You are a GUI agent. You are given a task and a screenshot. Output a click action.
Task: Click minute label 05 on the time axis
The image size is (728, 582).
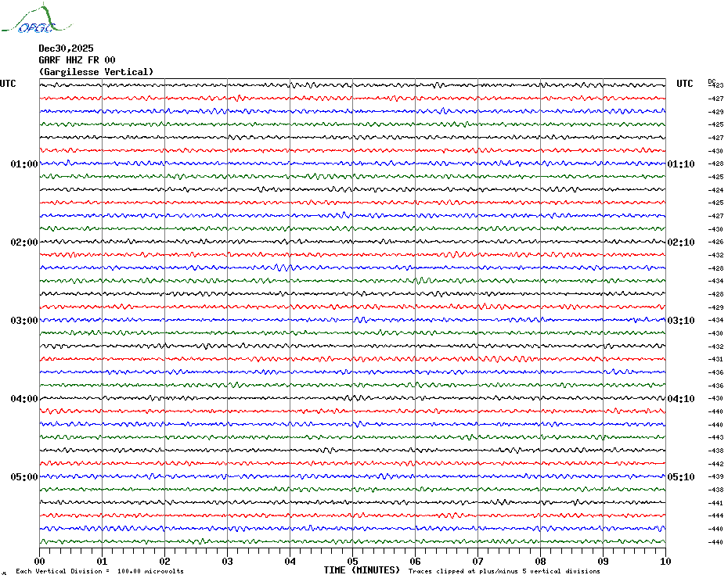pos(353,561)
